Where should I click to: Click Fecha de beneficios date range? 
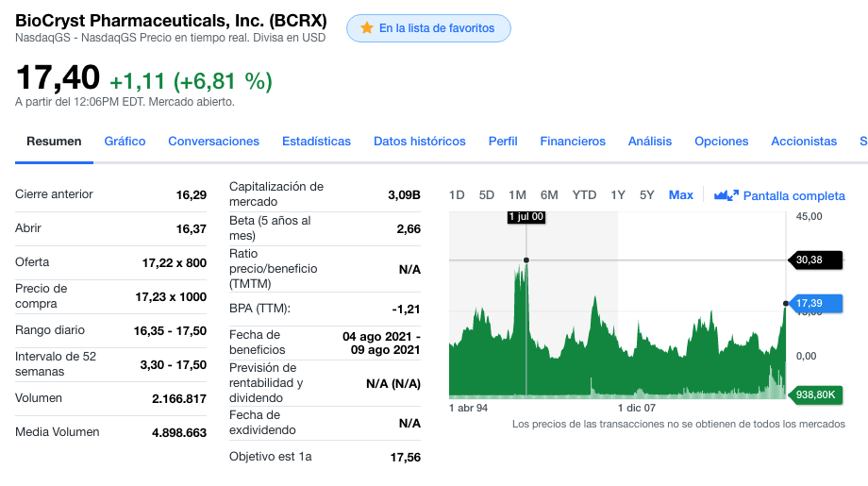[x=381, y=344]
